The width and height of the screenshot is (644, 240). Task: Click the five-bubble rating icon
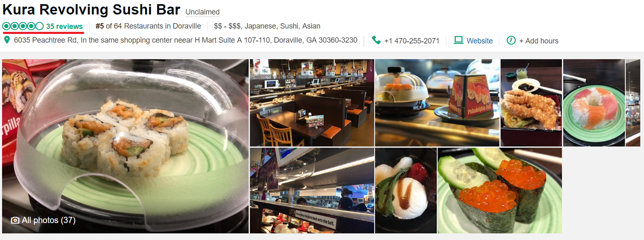click(23, 26)
